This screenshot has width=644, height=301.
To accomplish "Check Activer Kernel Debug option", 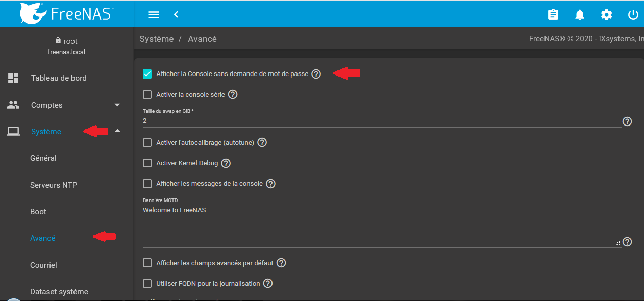I will pos(147,163).
